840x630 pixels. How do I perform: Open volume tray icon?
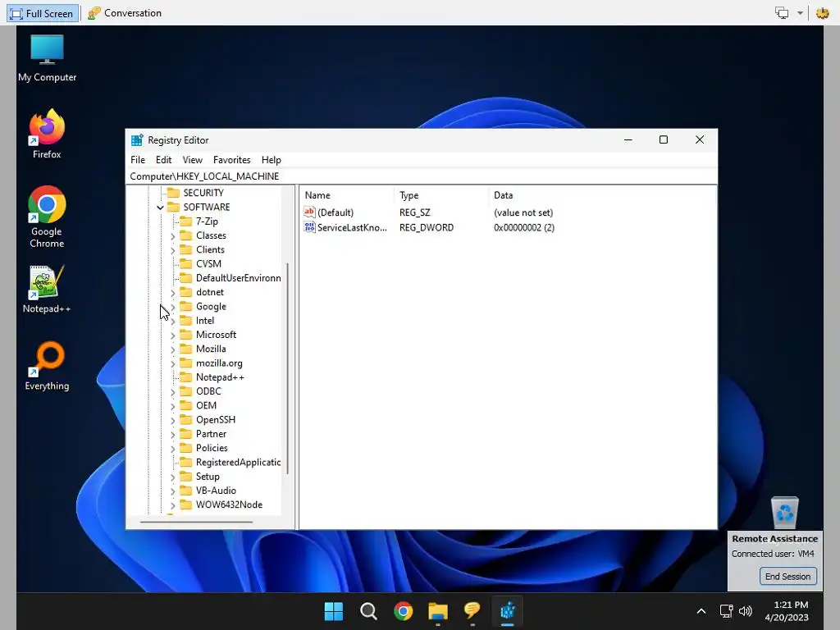745,610
